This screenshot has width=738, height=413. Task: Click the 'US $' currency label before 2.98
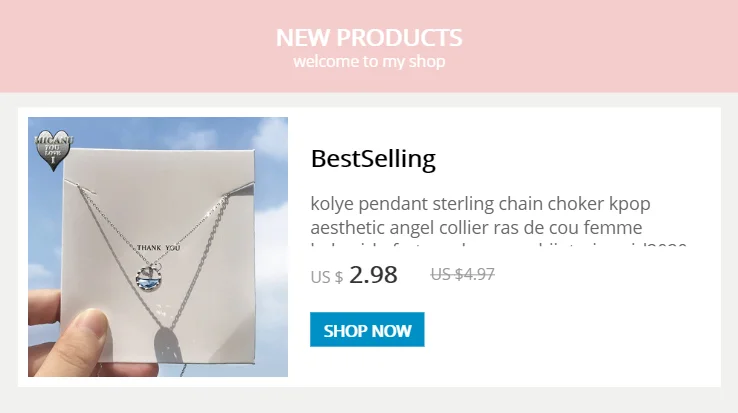pos(326,277)
